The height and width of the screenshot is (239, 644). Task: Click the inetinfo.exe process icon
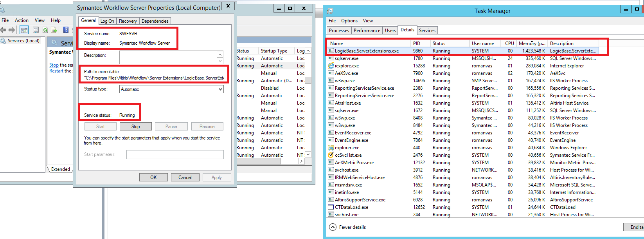[x=331, y=192]
